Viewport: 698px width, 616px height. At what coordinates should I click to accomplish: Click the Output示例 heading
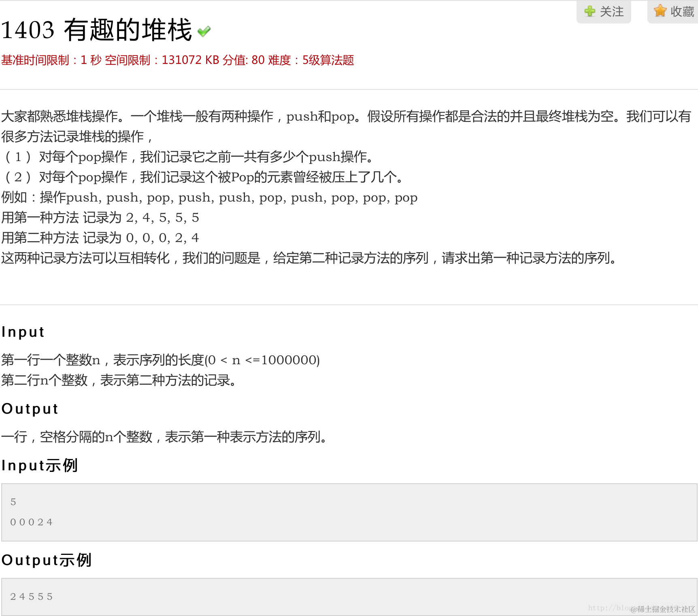(x=47, y=560)
